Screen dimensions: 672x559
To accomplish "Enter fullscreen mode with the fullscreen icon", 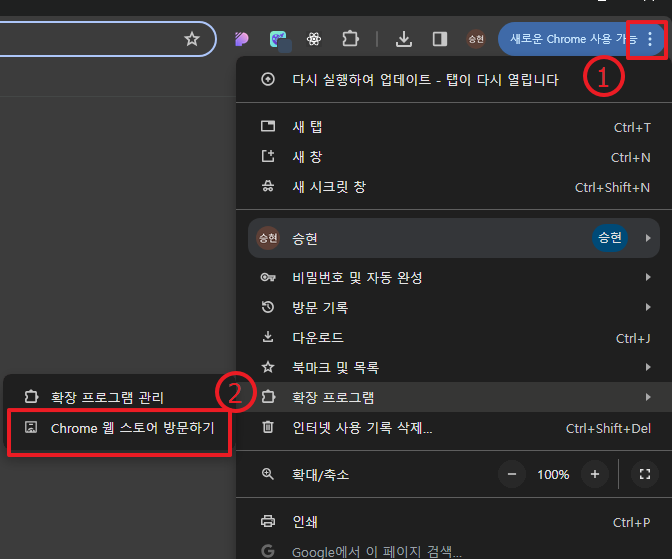I will click(x=645, y=474).
